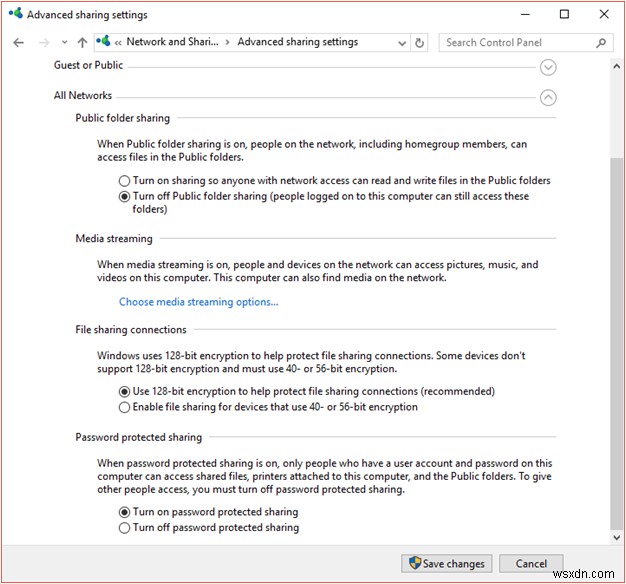The height and width of the screenshot is (584, 626).
Task: Click the search magnifier icon
Action: (x=601, y=43)
